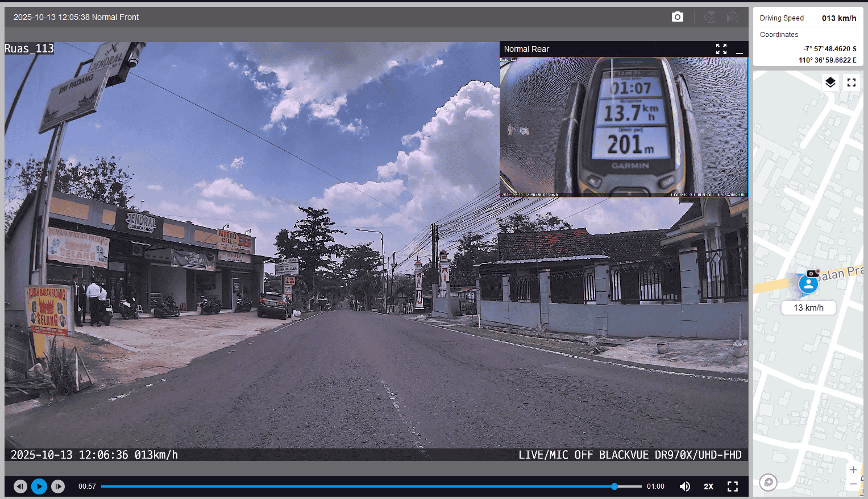Click the video progress slider handle

click(x=614, y=486)
